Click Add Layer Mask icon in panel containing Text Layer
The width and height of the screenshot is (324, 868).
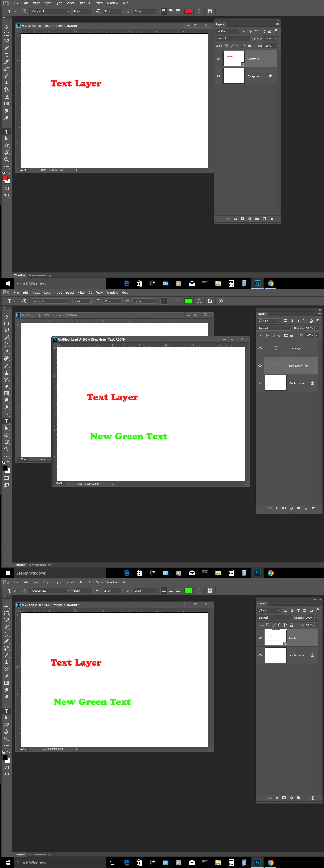tap(284, 508)
